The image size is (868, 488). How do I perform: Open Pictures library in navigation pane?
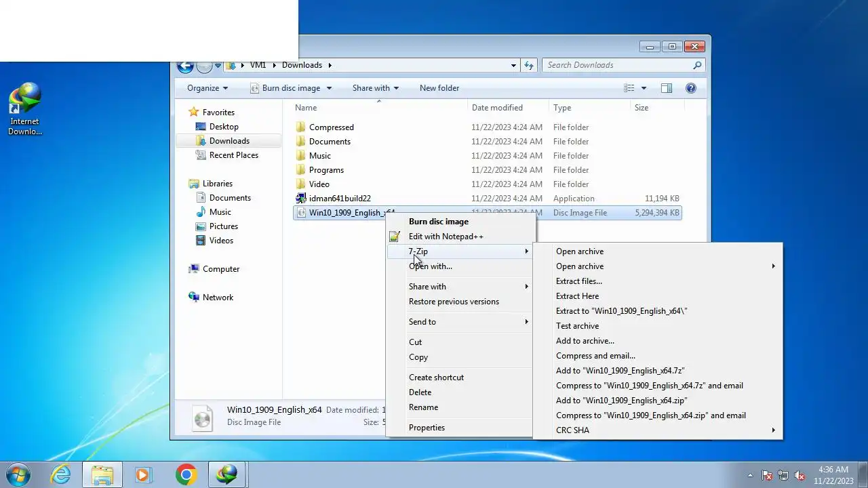[223, 226]
